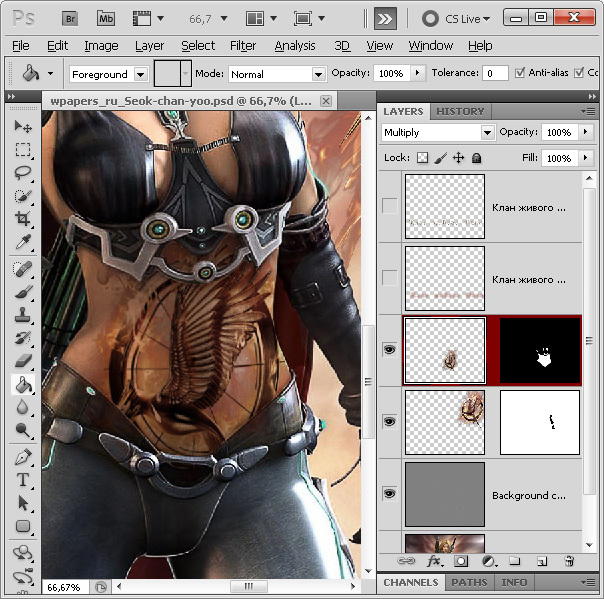Open the layer Fill slider arrow

pyautogui.click(x=586, y=158)
